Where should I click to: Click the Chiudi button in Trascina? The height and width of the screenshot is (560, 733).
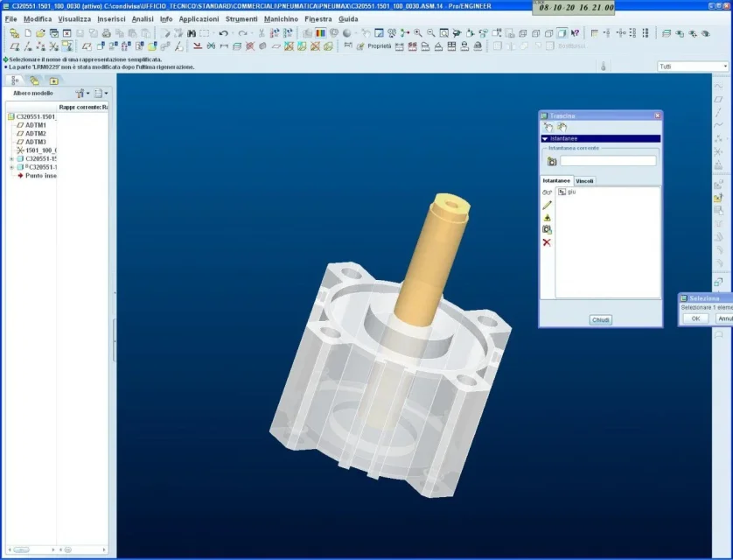click(601, 319)
